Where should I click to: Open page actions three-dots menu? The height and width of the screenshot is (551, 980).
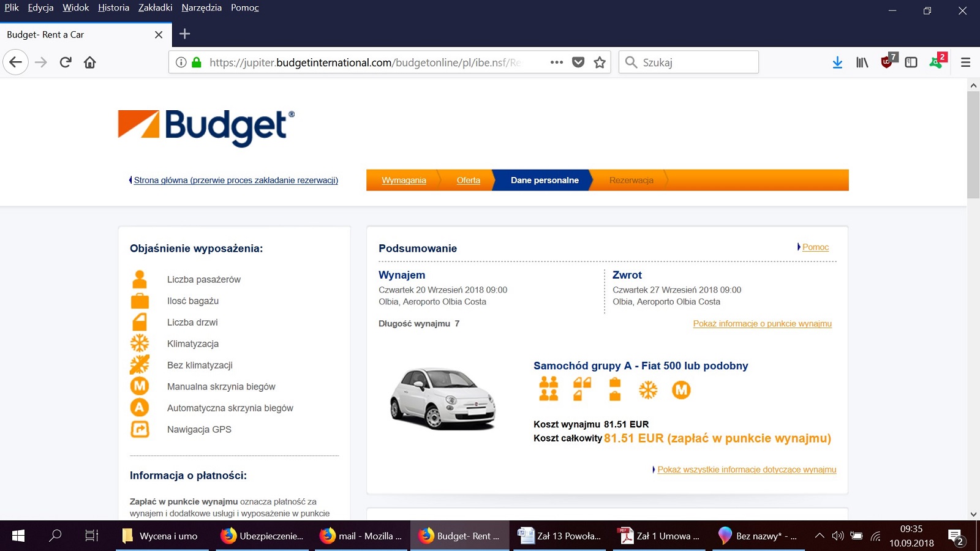click(x=557, y=62)
